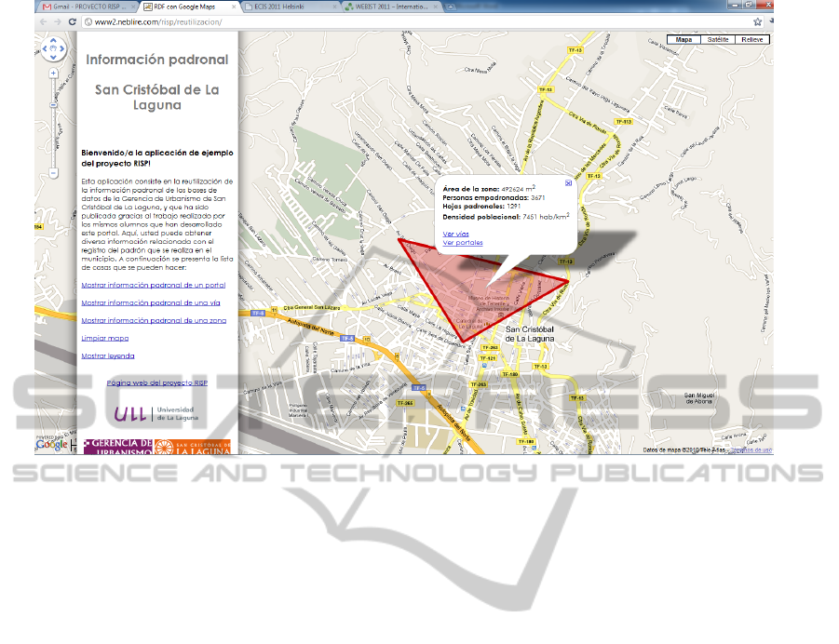Click 'Ver portales' link in info bubble
The width and height of the screenshot is (839, 644).
(x=463, y=243)
